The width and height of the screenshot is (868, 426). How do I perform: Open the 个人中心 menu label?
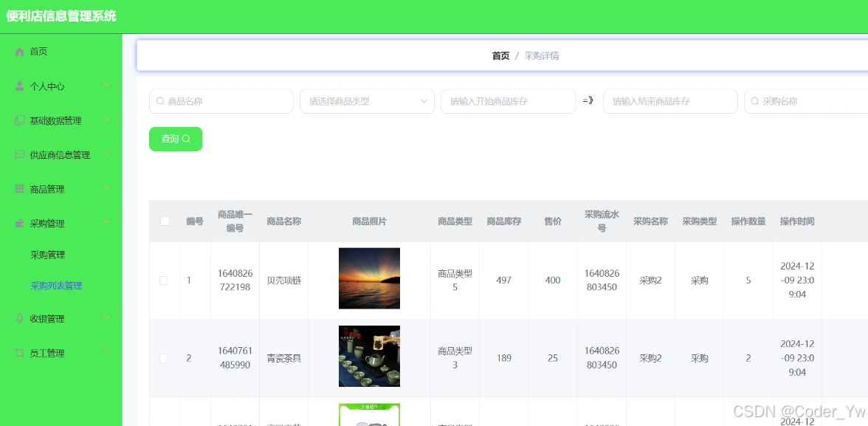click(47, 86)
